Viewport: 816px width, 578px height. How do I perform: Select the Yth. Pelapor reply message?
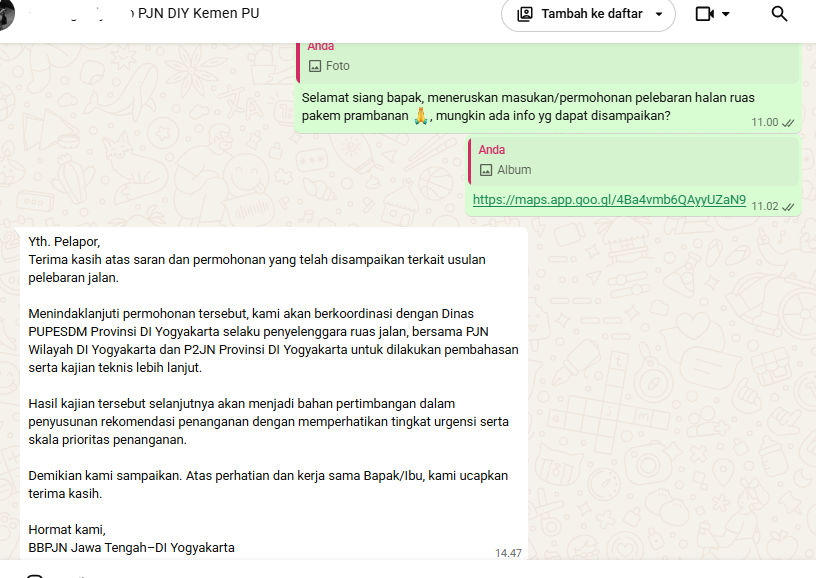point(274,394)
